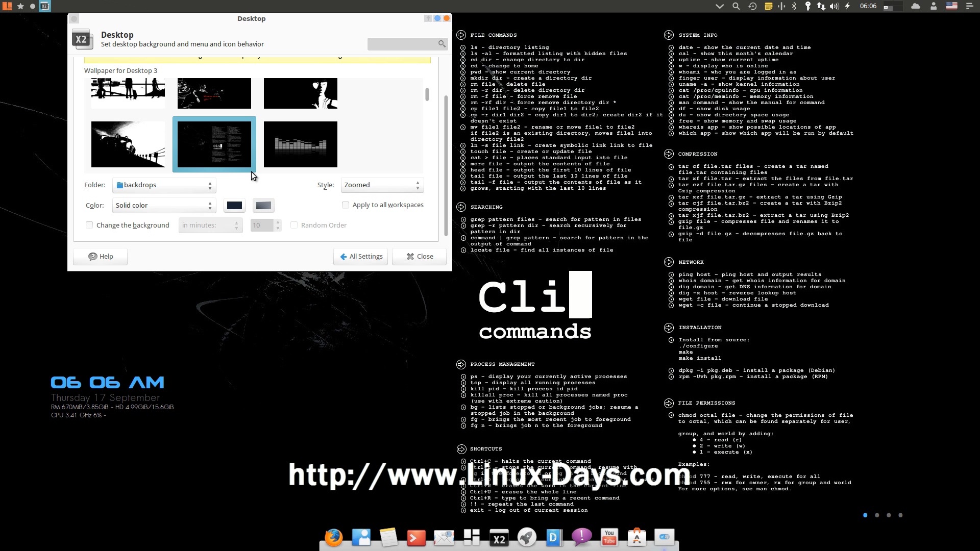Open the yellow sticky notes tray icon
The height and width of the screenshot is (551, 980).
click(x=768, y=6)
